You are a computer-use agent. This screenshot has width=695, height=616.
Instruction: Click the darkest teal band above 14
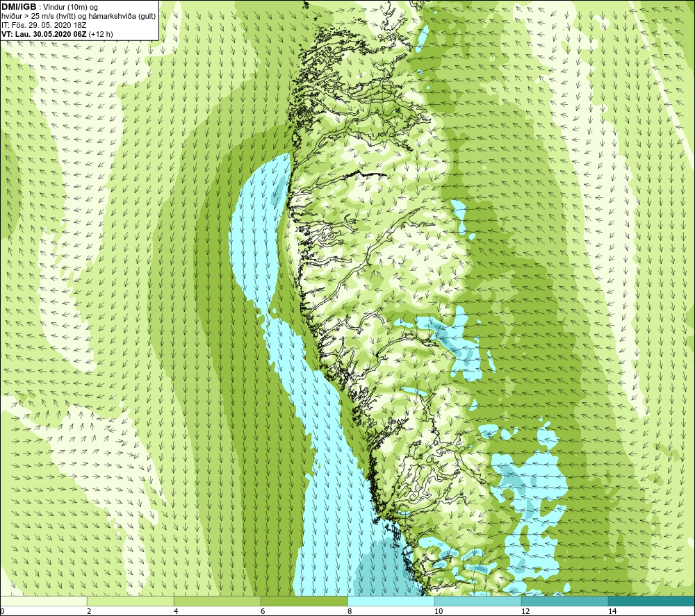click(x=651, y=601)
